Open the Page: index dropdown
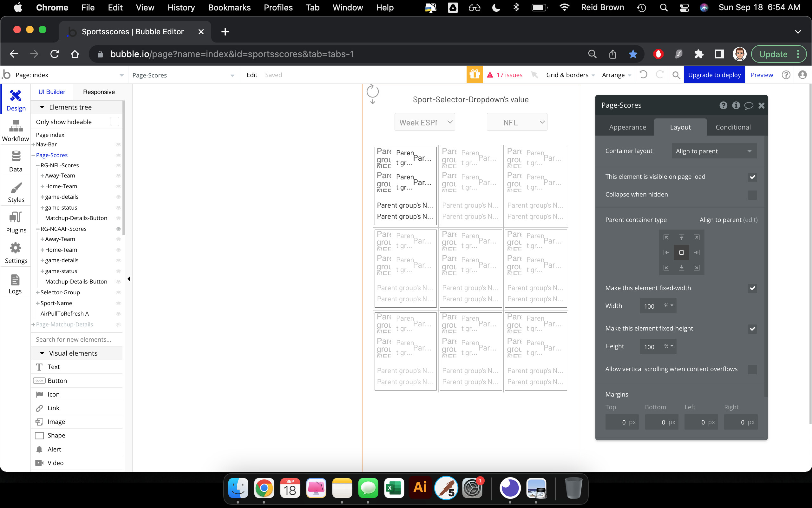The height and width of the screenshot is (508, 812). pyautogui.click(x=69, y=75)
